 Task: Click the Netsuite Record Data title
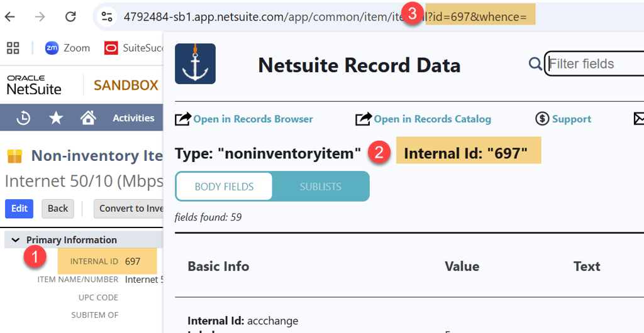coord(359,65)
